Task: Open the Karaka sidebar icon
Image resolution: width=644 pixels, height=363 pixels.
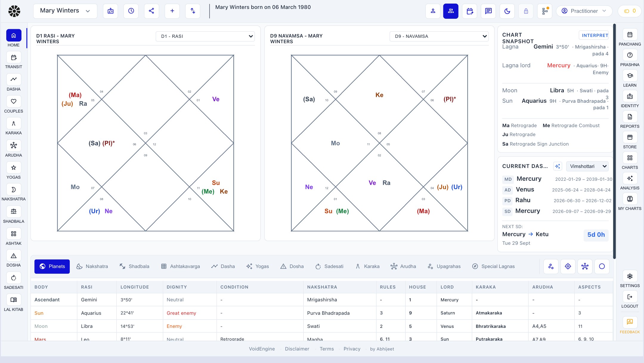Action: pyautogui.click(x=14, y=124)
